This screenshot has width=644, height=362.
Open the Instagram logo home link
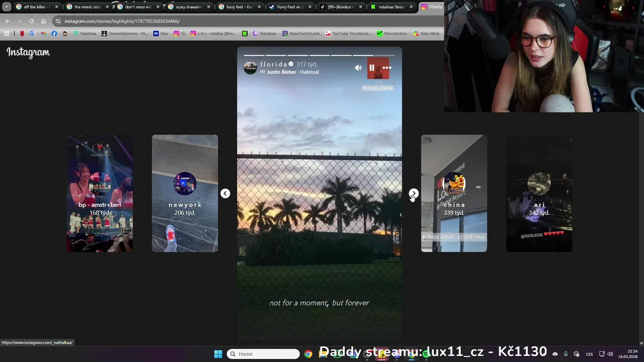point(28,52)
